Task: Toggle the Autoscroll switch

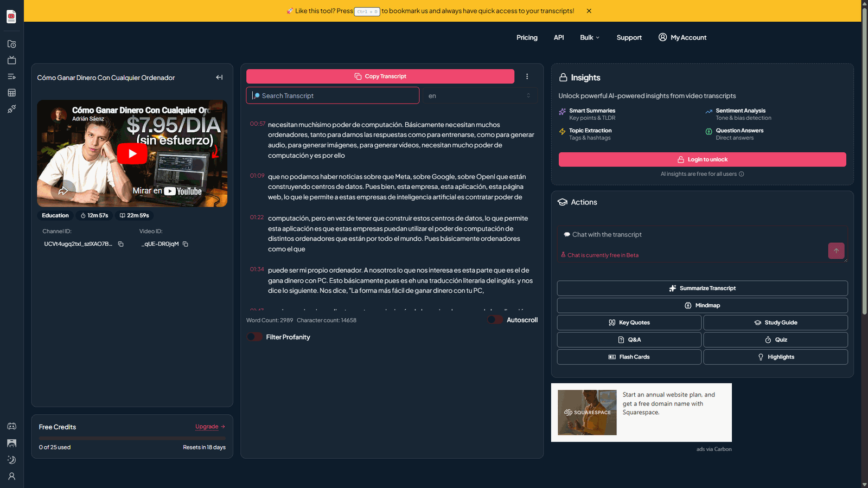Action: tap(495, 320)
